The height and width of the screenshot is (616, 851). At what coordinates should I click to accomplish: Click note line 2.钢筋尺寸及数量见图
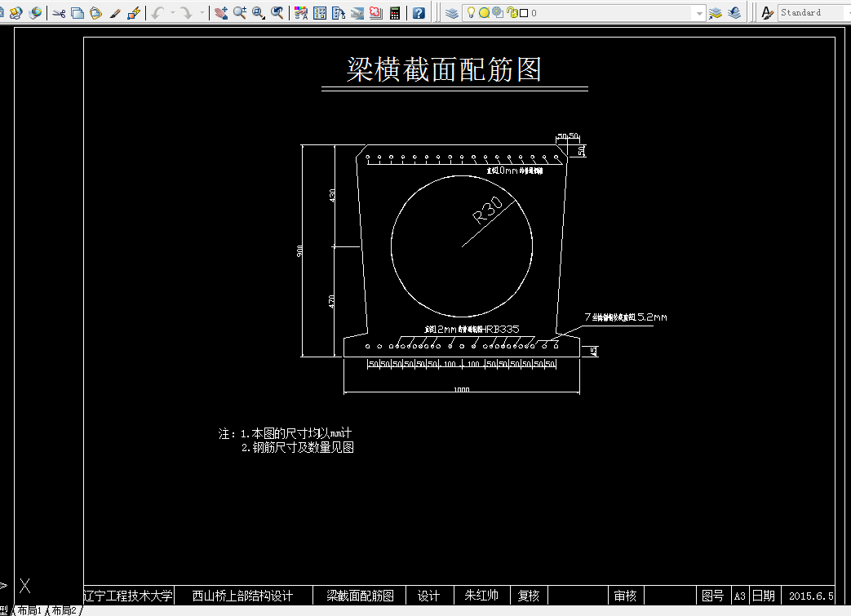tap(298, 448)
